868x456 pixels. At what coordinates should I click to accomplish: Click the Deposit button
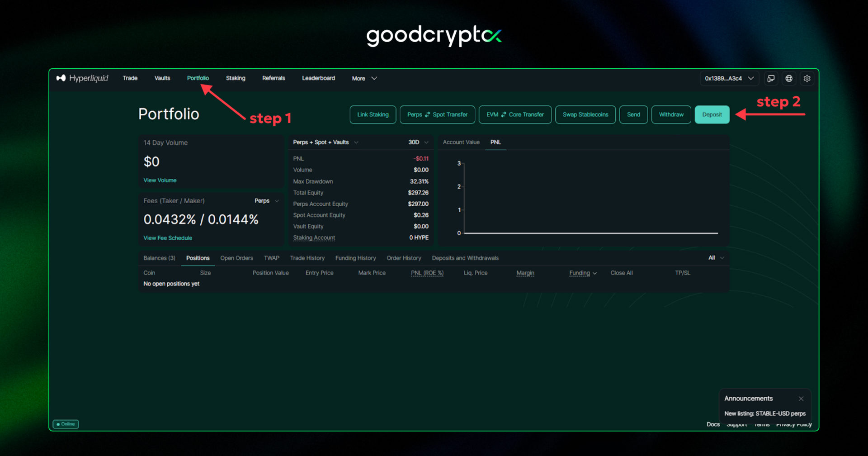tap(712, 114)
